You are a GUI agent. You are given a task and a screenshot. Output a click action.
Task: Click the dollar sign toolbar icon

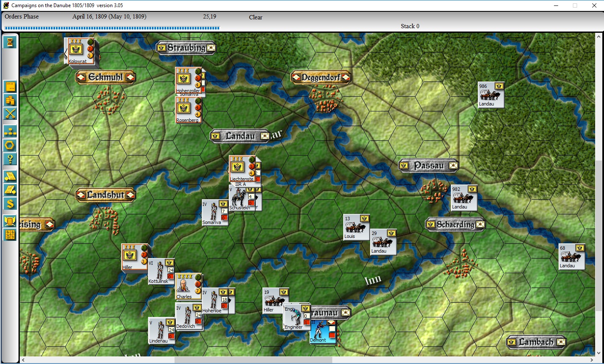pyautogui.click(x=10, y=204)
